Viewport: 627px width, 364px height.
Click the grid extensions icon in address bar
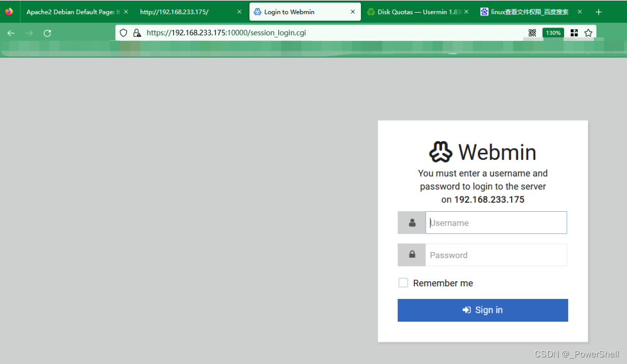tap(574, 33)
